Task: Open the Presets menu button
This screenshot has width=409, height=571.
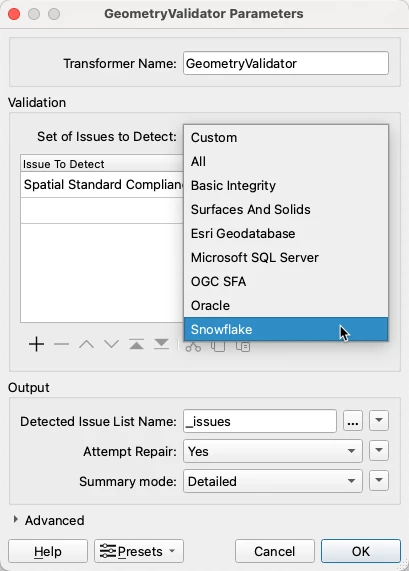Action: [139, 551]
